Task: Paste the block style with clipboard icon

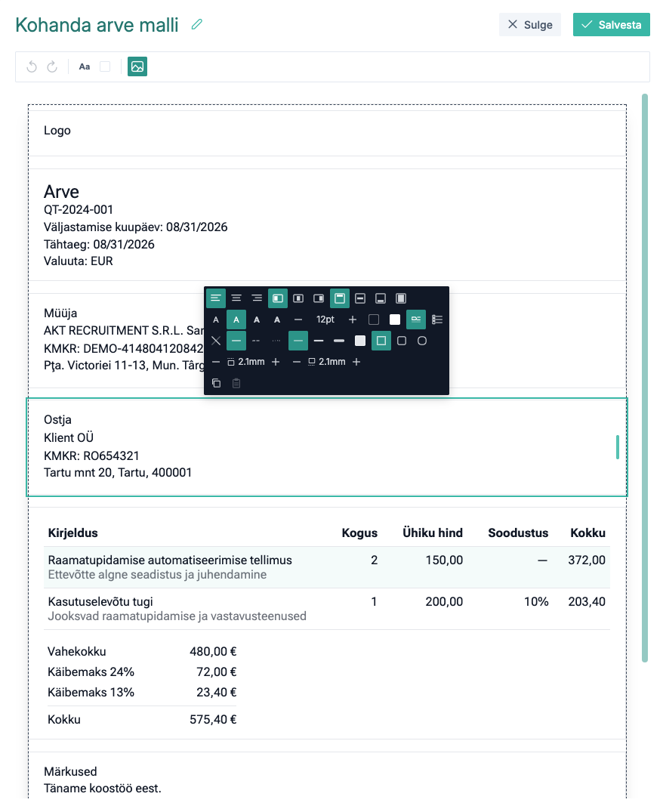Action: click(x=236, y=383)
